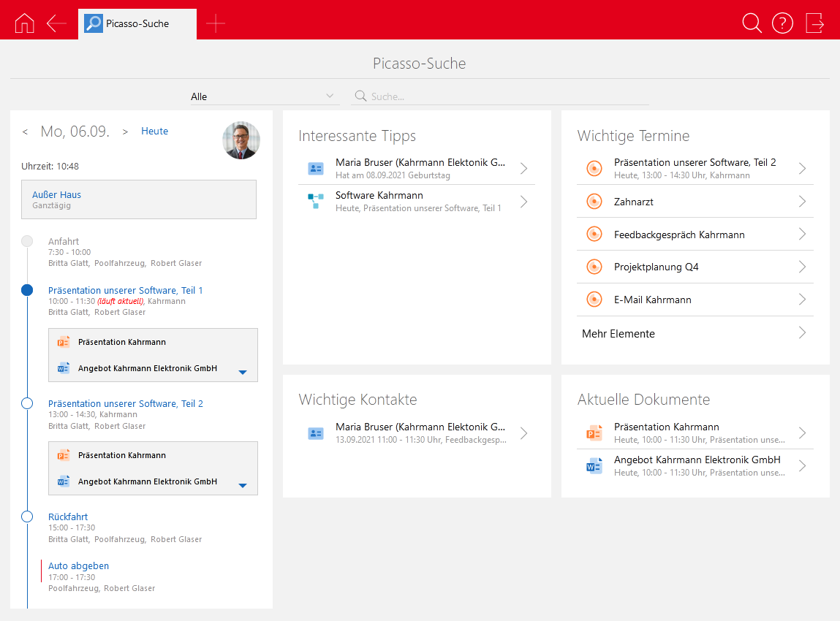
Task: Open a new tab with the plus icon
Action: 216,23
